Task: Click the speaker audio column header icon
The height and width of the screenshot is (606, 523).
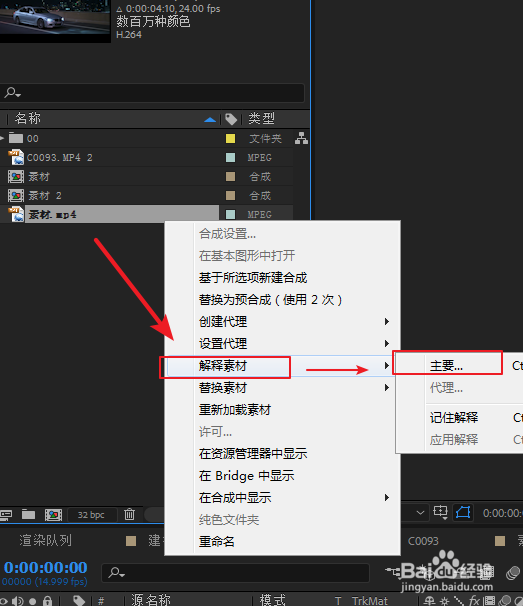Action: click(x=17, y=601)
